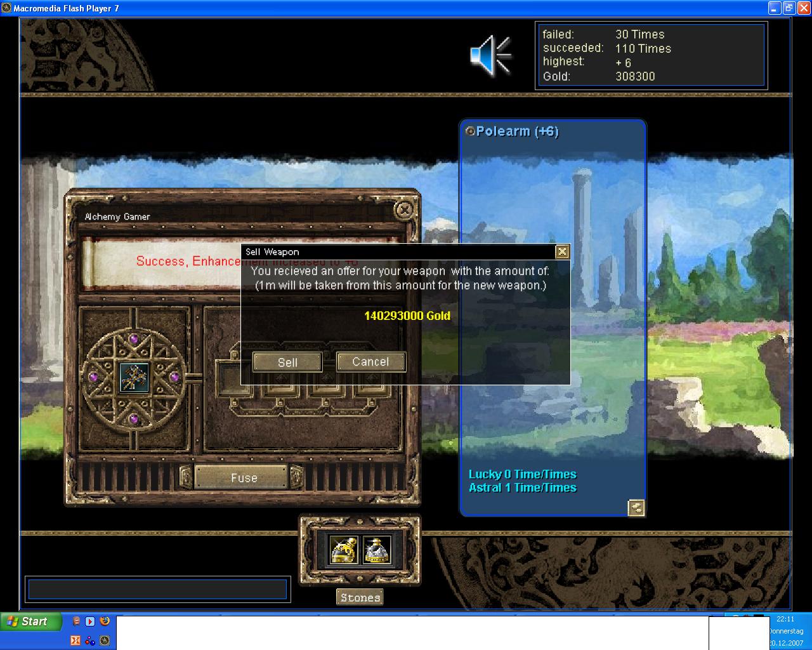The height and width of the screenshot is (650, 812).
Task: Launch Firefox from the quick launch bar
Action: (105, 621)
